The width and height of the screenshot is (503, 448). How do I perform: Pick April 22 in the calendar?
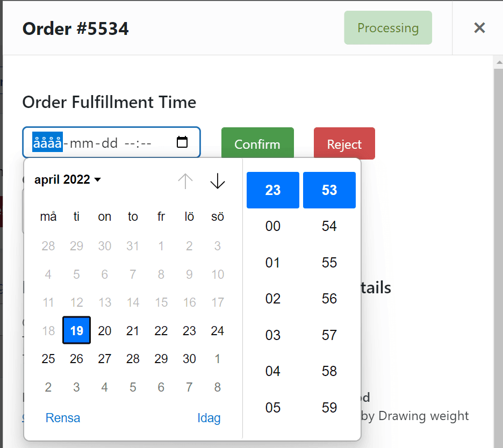tap(161, 330)
